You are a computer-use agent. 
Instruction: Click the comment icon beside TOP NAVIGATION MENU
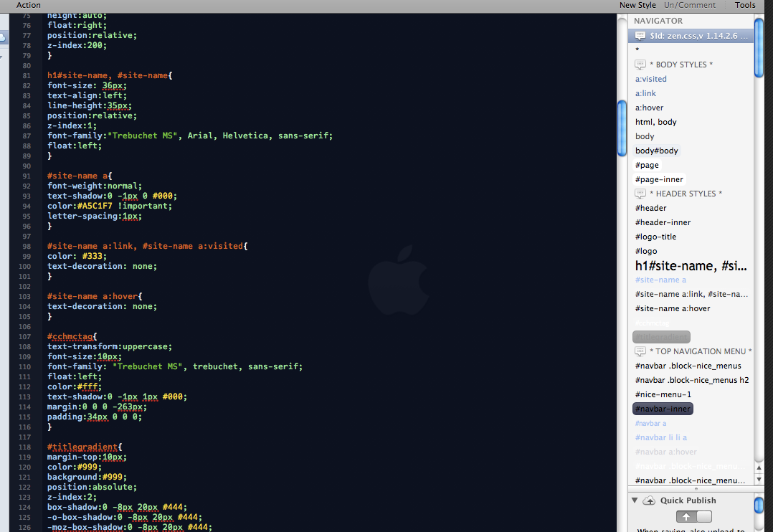coord(640,351)
